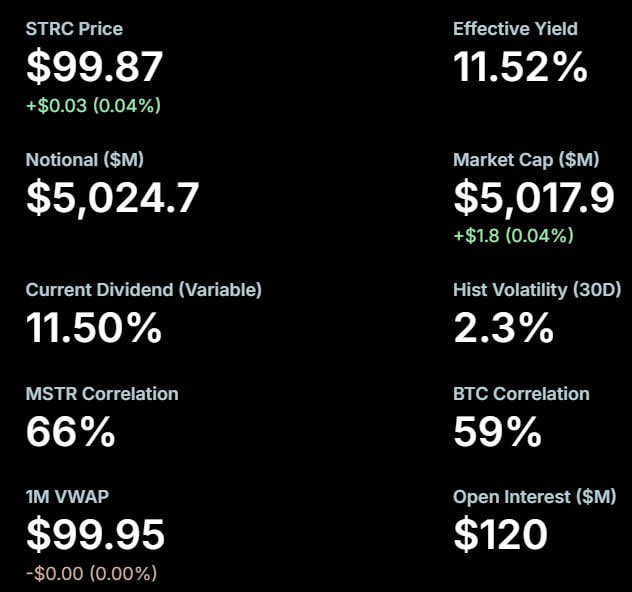Select the $99.95 VWAP value
632x592 pixels.
[x=95, y=535]
